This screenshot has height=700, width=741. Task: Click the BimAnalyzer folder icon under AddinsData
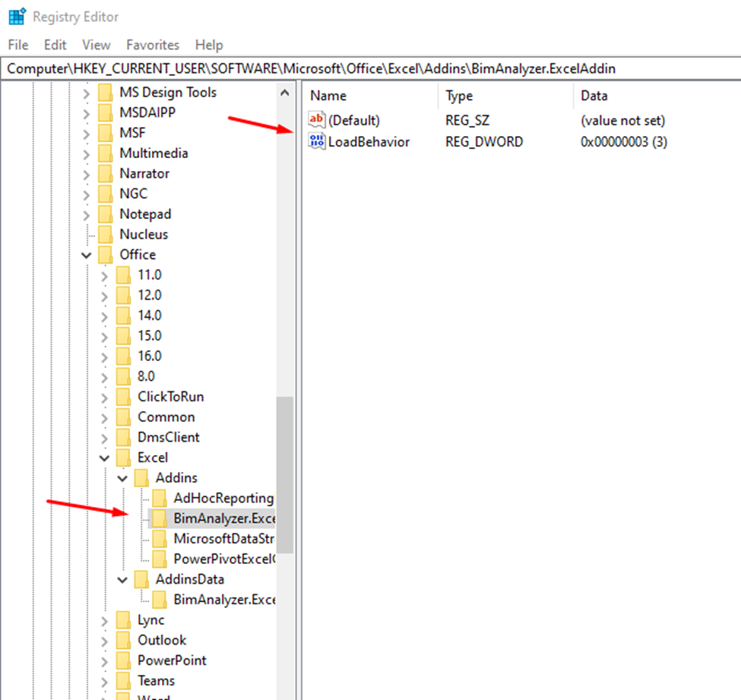pyautogui.click(x=160, y=600)
